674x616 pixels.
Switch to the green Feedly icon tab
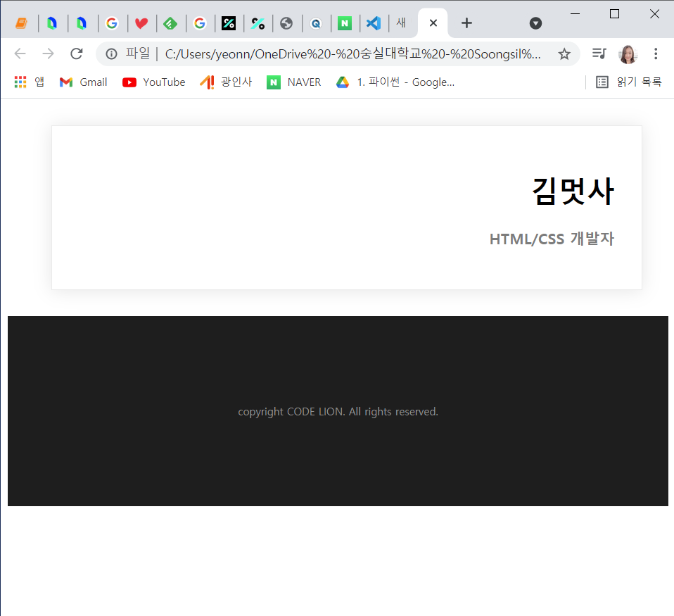pyautogui.click(x=170, y=23)
